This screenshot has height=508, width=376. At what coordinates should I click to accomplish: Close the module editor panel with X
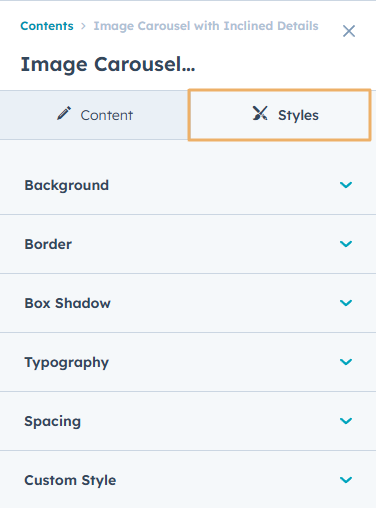coord(349,31)
